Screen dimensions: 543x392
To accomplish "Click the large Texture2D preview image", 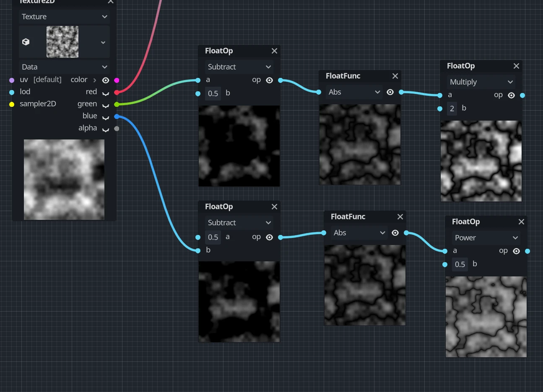I will click(x=64, y=180).
